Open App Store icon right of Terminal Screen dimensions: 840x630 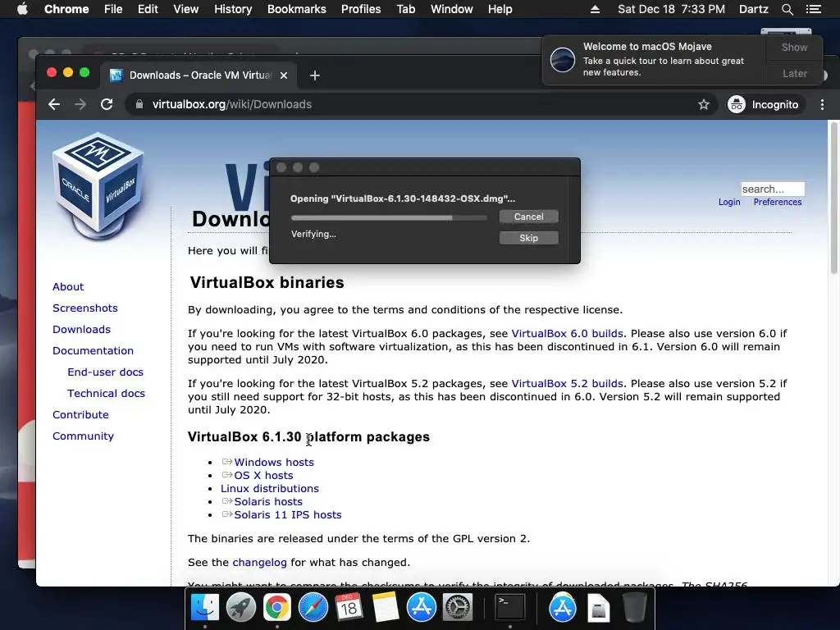(563, 608)
